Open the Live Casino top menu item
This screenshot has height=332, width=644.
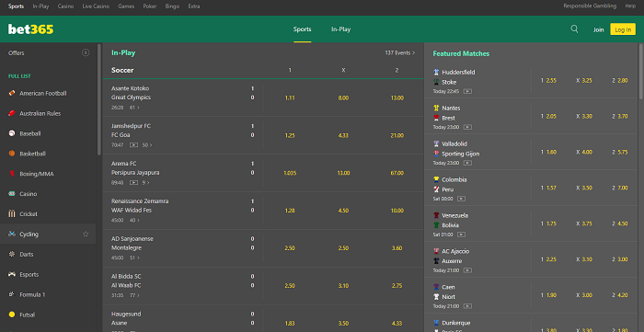pos(96,6)
